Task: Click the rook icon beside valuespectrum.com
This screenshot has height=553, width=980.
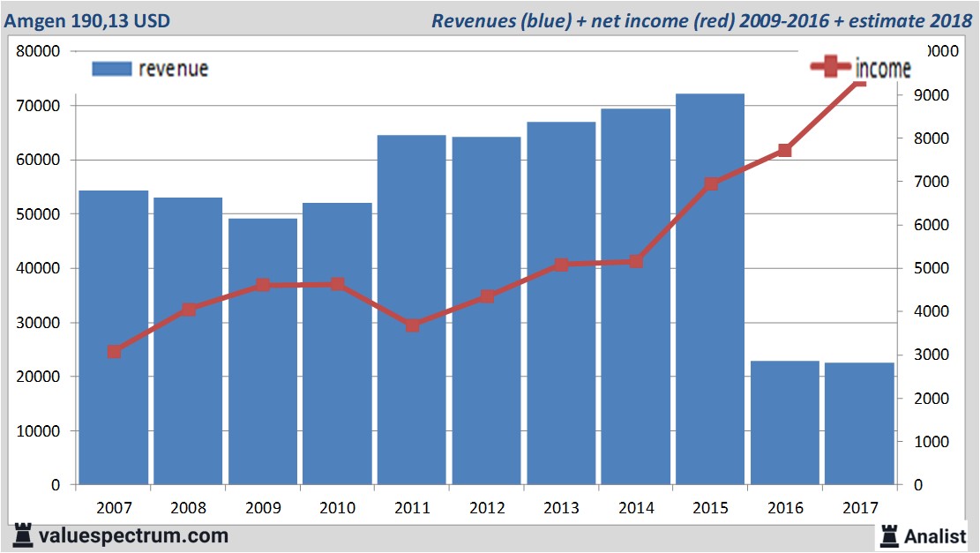Action: 23,535
